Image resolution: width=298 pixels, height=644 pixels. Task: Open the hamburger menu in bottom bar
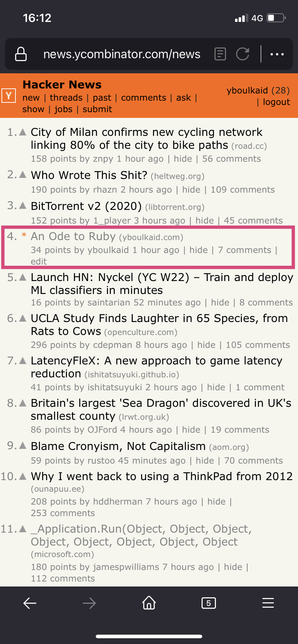[x=268, y=603]
